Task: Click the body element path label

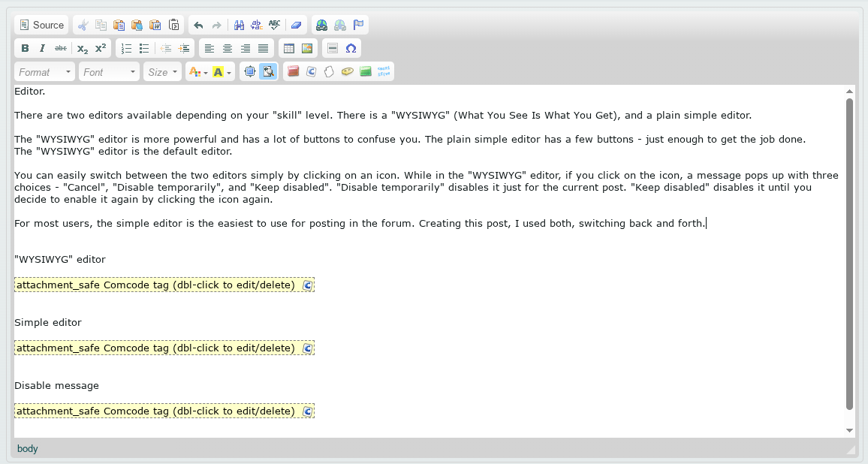Action: tap(27, 449)
